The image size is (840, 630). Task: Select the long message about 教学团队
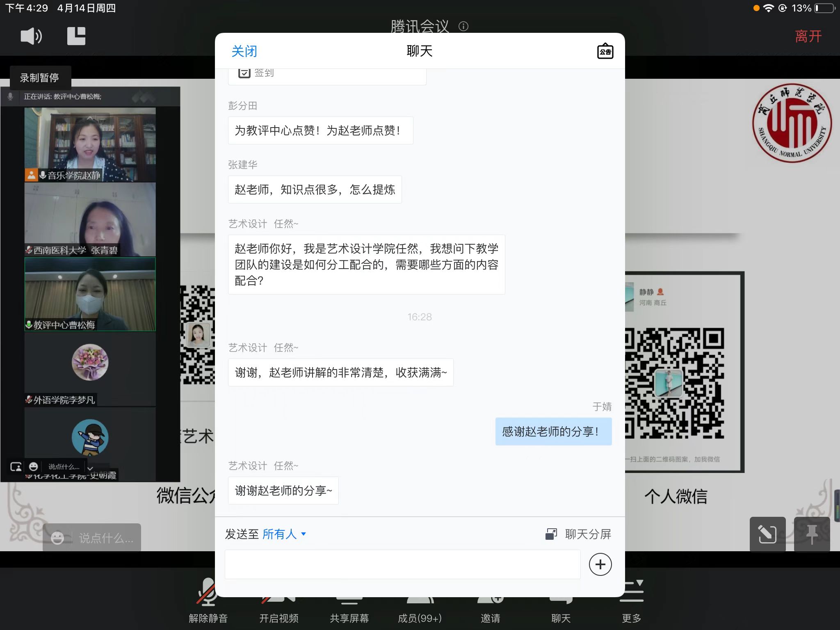(x=366, y=265)
